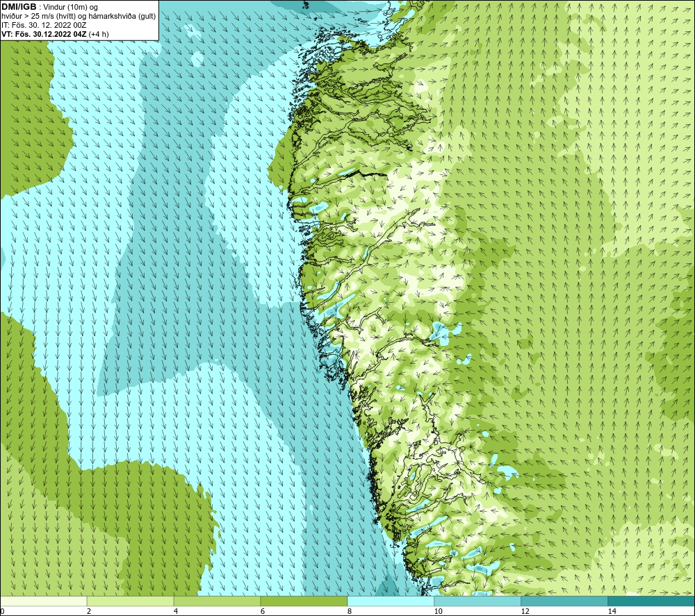Select the above 14 m/s dark teal swatch
Image resolution: width=695 pixels, height=616 pixels.
[x=652, y=601]
